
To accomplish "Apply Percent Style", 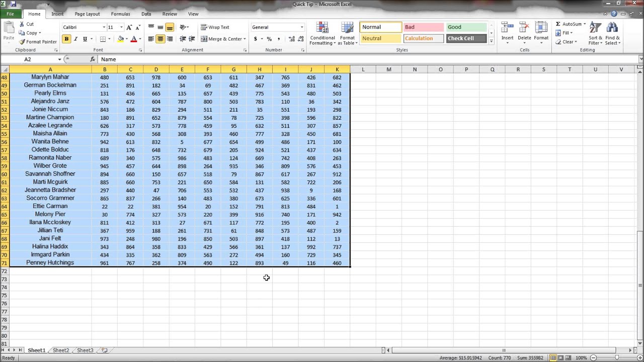I will point(269,39).
